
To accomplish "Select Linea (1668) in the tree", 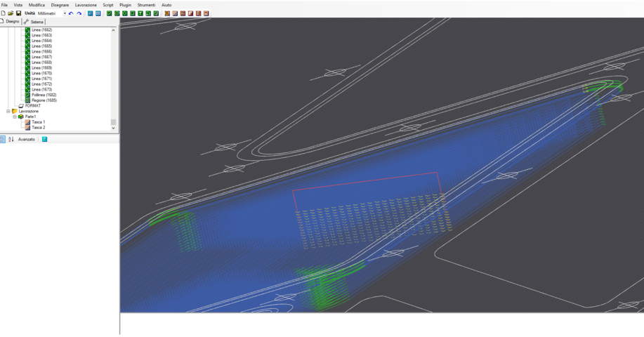I will (x=41, y=62).
